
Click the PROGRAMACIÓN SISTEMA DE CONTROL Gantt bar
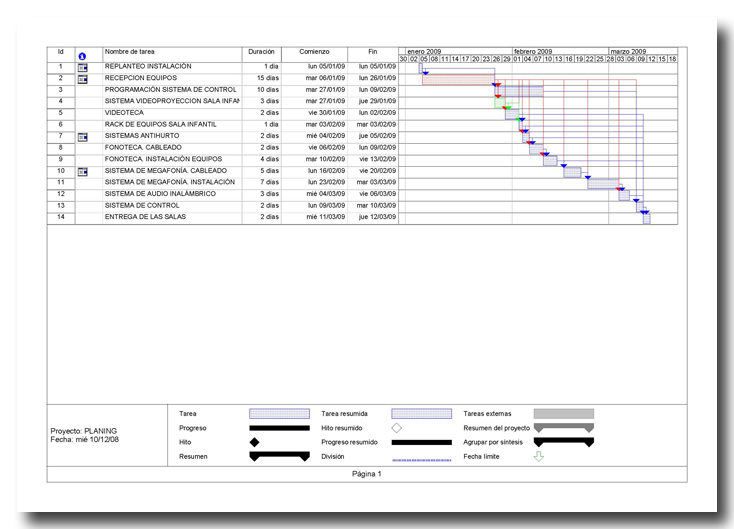519,91
